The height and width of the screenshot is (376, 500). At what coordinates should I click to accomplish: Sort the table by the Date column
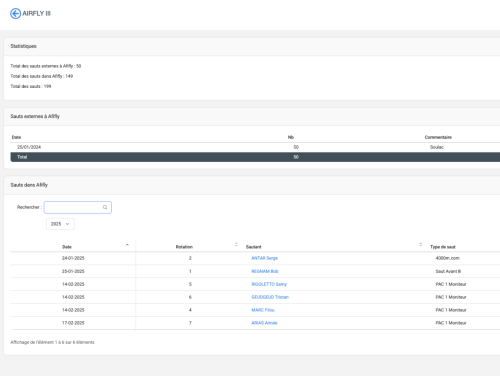tap(67, 247)
